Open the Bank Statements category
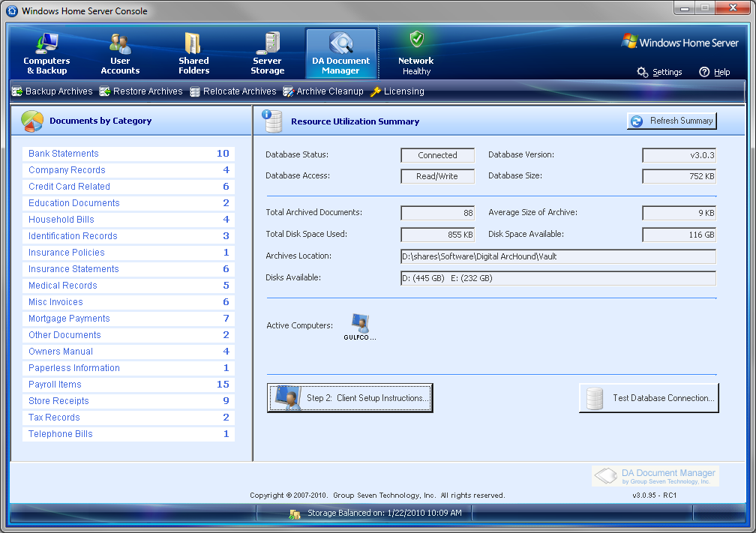This screenshot has height=533, width=756. pyautogui.click(x=129, y=154)
